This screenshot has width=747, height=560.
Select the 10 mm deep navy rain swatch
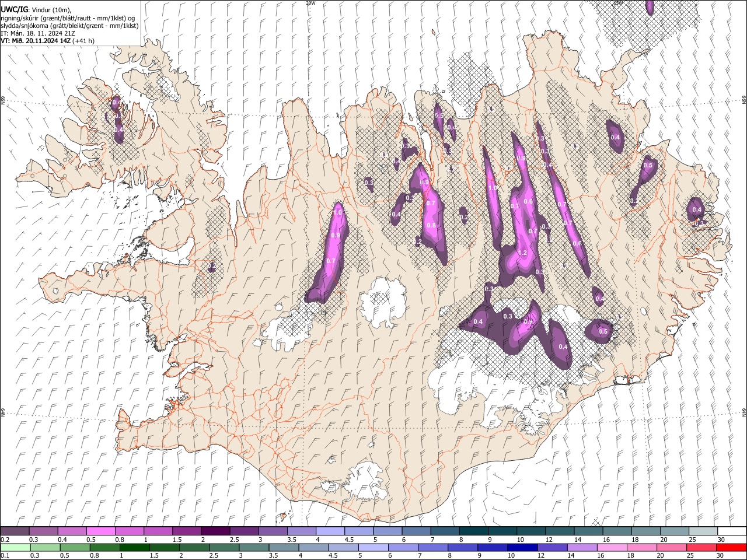tap(522, 547)
